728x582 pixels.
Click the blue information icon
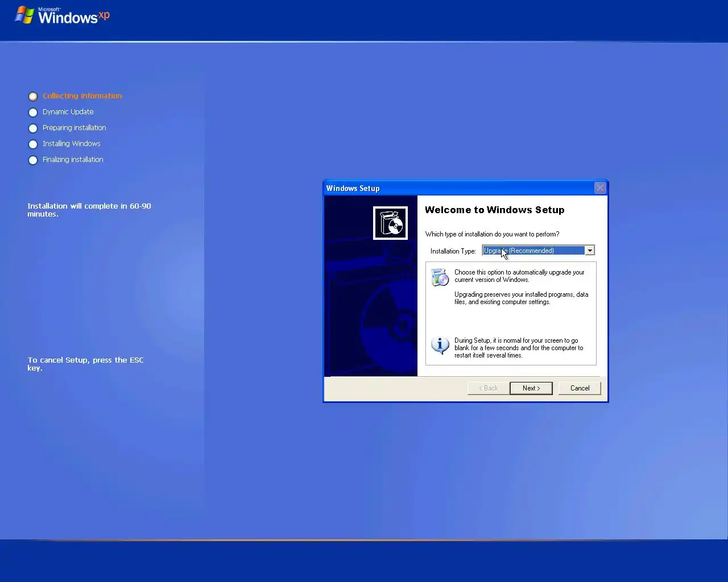pos(440,345)
